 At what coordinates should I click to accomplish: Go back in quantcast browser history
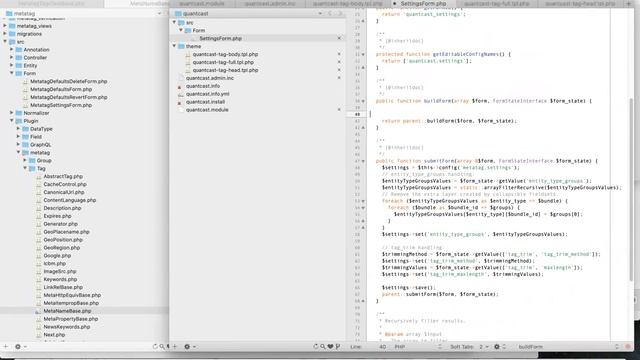coord(330,13)
